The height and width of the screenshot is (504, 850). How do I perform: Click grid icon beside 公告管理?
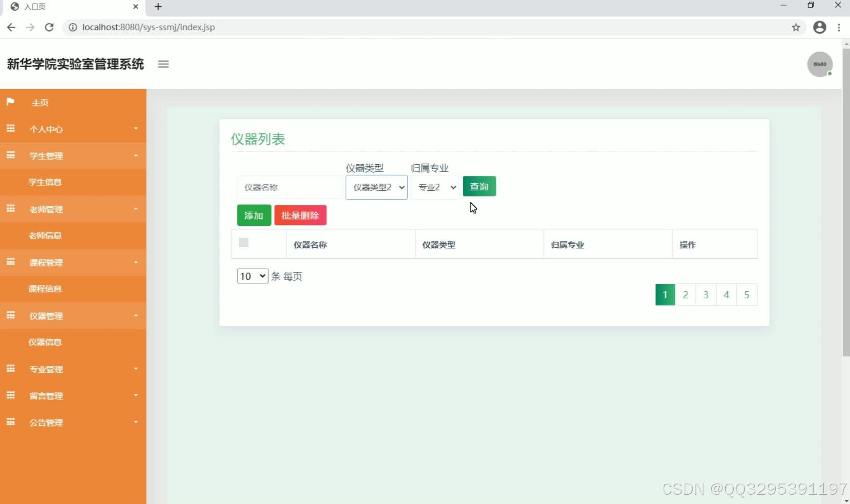click(x=11, y=422)
